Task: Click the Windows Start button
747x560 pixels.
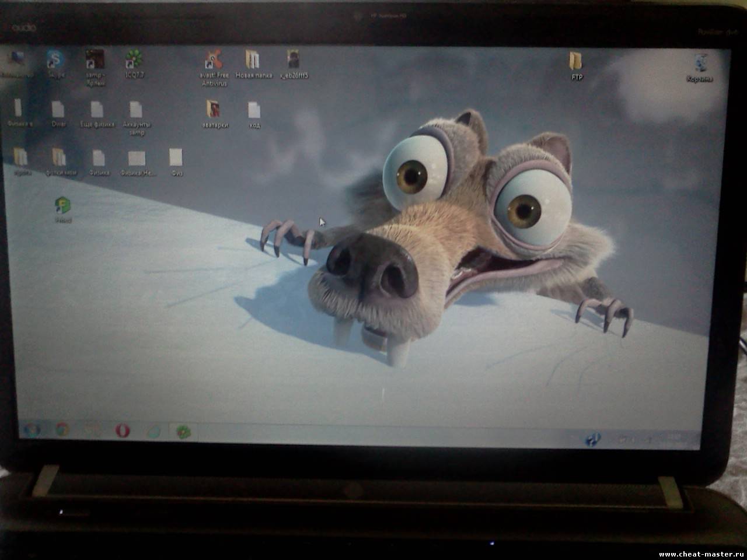Action: pos(31,431)
